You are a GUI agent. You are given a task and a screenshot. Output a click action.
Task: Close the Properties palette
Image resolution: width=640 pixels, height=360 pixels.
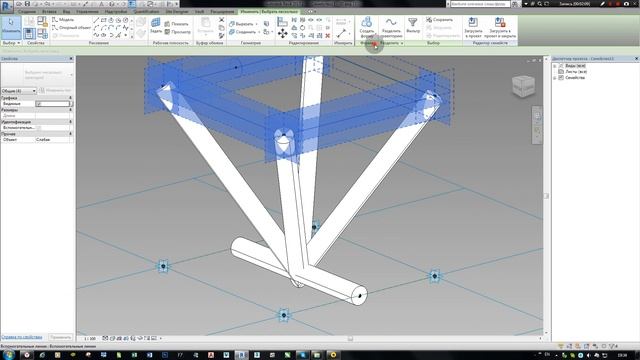(71, 59)
